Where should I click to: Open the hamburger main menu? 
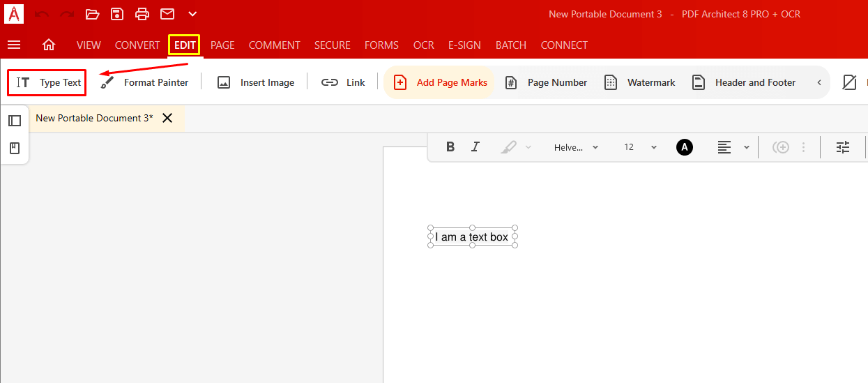coord(14,45)
